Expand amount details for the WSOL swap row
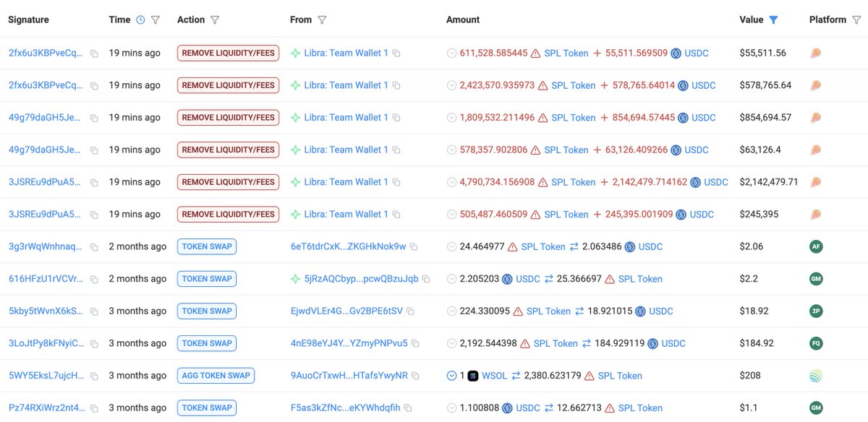This screenshot has width=868, height=422. (451, 376)
